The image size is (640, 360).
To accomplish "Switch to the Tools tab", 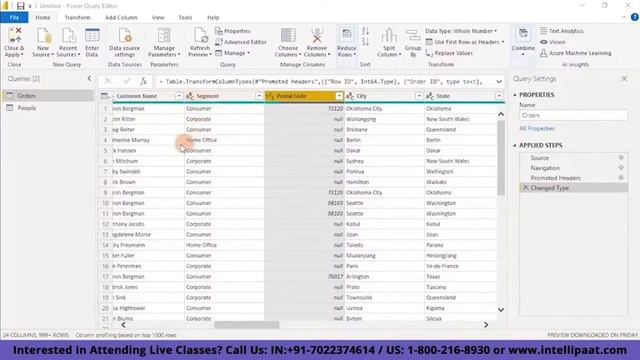I will (x=185, y=18).
